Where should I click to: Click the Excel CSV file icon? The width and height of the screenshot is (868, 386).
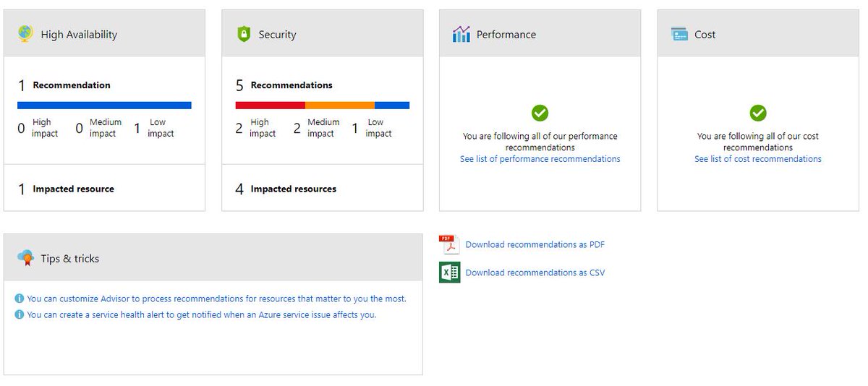[x=449, y=273]
